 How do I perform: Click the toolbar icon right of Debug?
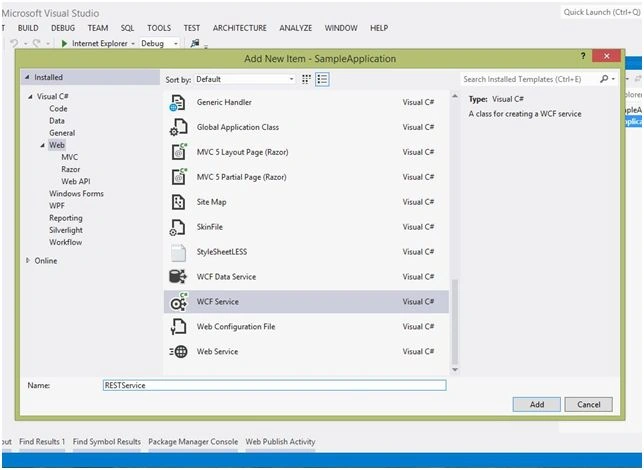click(x=195, y=43)
